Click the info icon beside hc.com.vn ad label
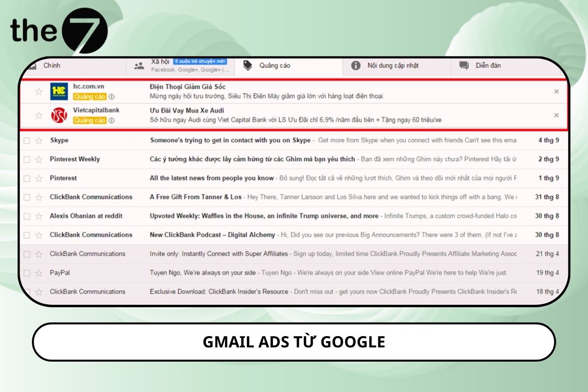 click(x=111, y=97)
